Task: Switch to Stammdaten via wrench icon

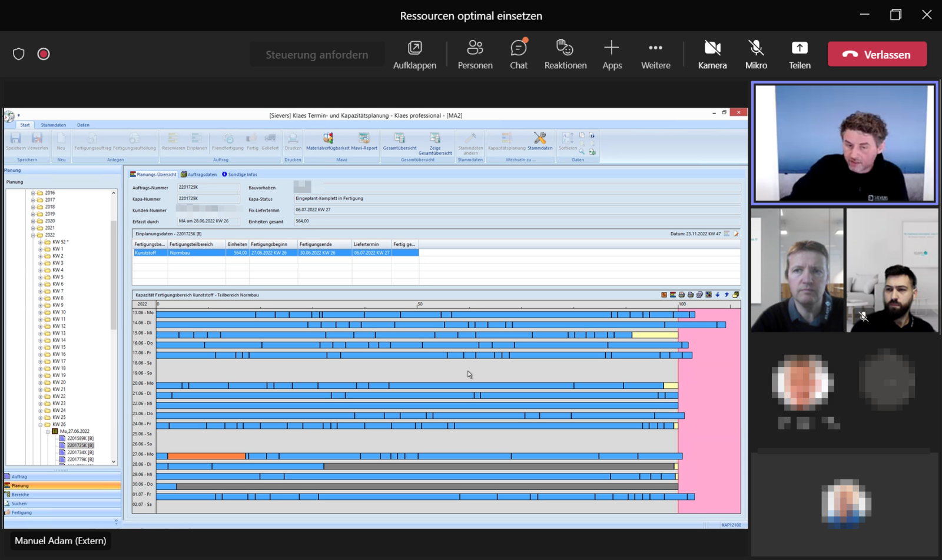Action: click(x=539, y=141)
